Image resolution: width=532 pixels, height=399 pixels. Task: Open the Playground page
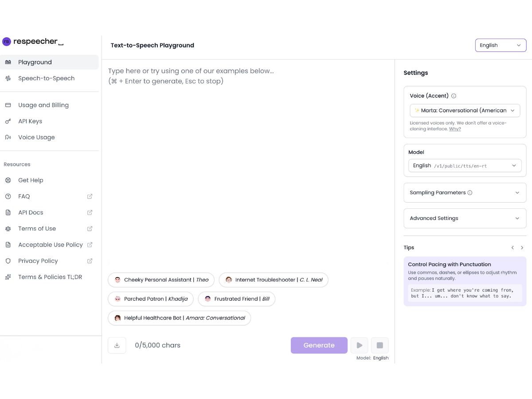point(49,62)
